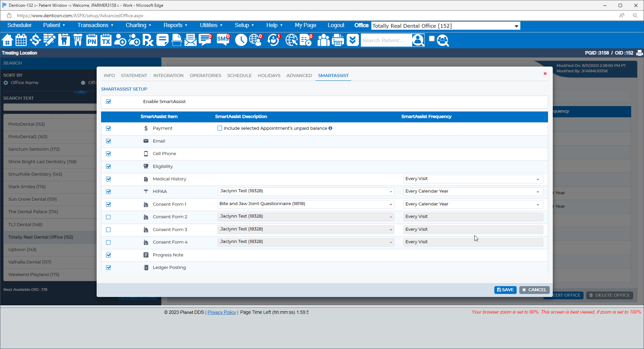Open the envelope letter icon
644x349 pixels.
191,40
